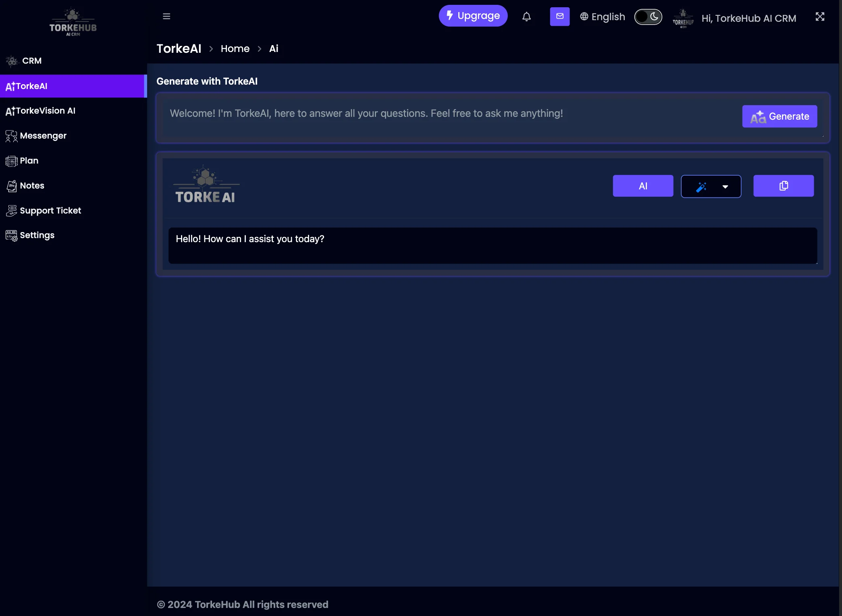Viewport: 842px width, 616px height.
Task: Click the dropdown caret beside wand
Action: (x=725, y=187)
